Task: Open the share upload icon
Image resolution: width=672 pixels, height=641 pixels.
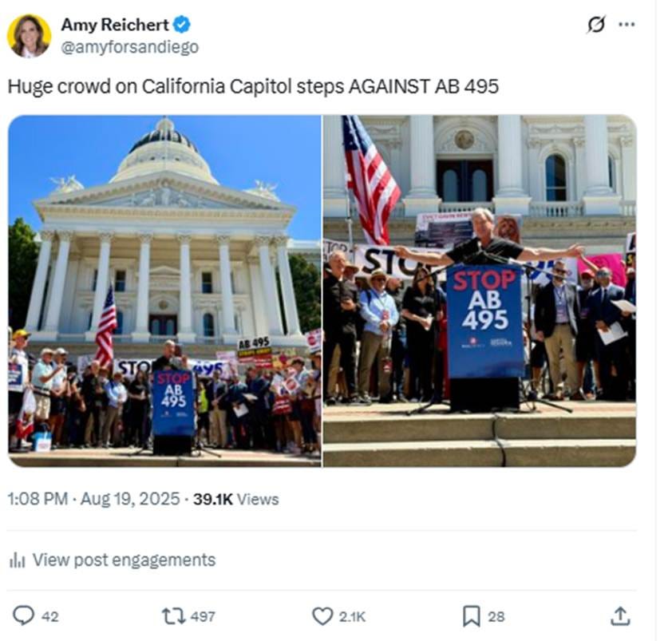Action: pos(619,615)
